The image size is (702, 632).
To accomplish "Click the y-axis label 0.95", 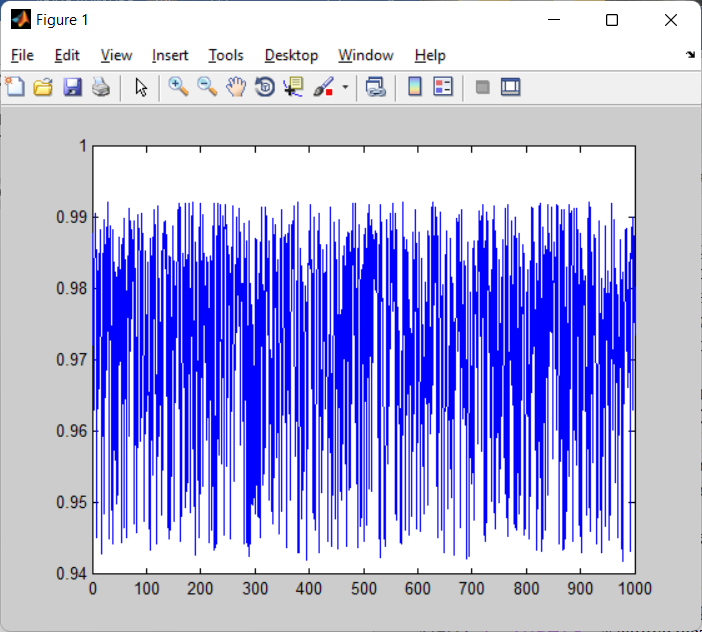I will coord(71,502).
